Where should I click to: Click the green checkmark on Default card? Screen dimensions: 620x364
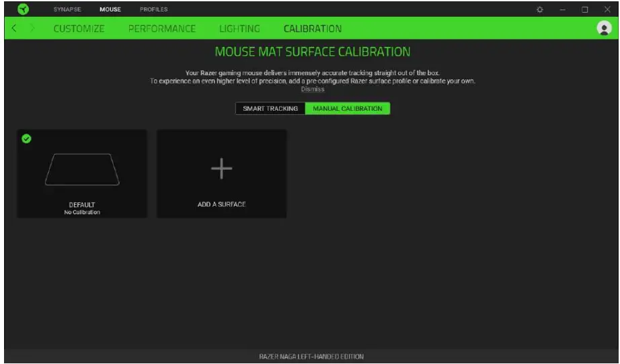point(26,138)
